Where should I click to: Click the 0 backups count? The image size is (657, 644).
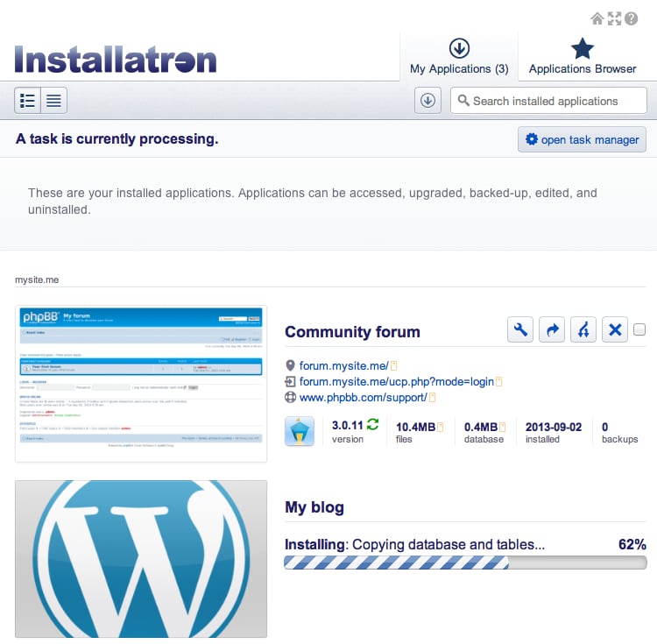(x=605, y=427)
